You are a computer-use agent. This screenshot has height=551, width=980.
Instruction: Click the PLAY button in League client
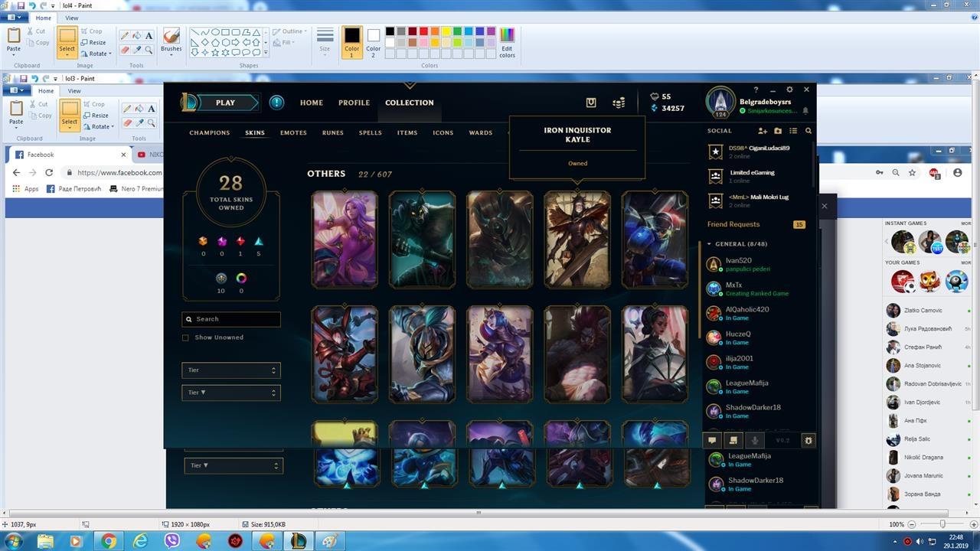225,103
